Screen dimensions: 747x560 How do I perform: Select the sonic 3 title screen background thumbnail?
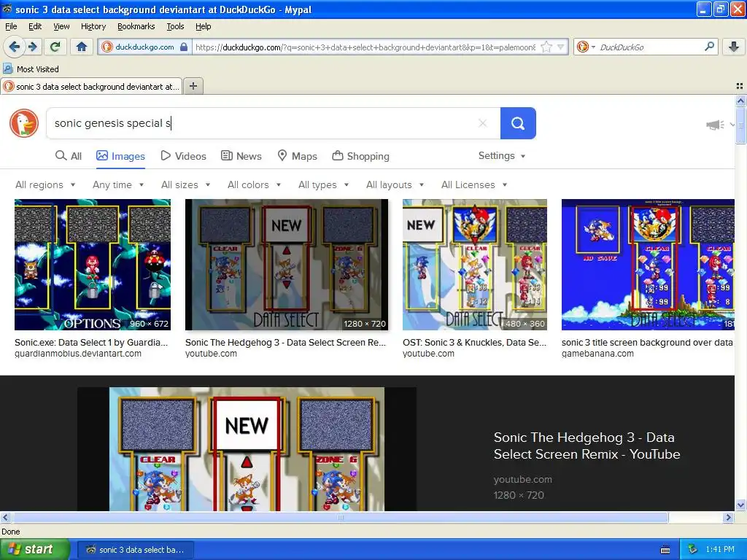pos(648,264)
